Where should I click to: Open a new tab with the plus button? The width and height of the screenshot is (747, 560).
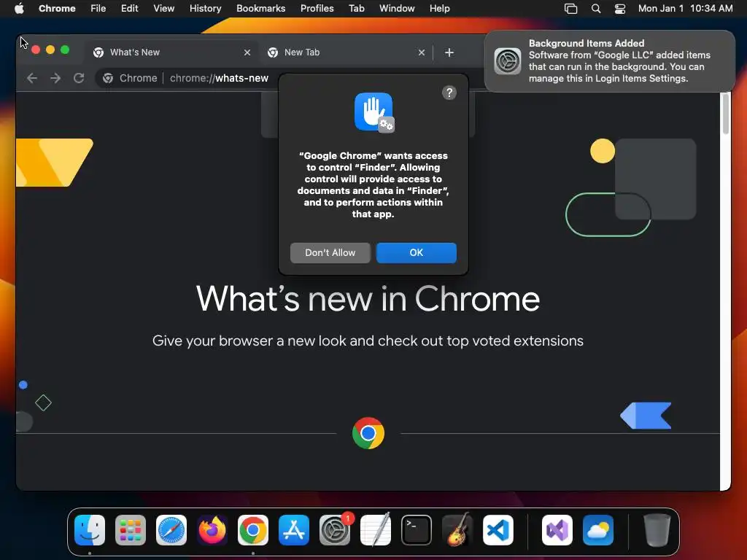click(449, 52)
